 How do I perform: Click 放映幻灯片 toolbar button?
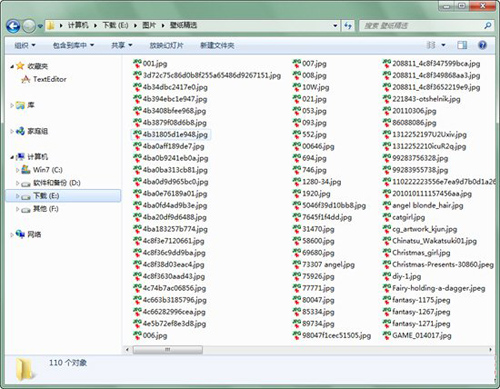166,45
